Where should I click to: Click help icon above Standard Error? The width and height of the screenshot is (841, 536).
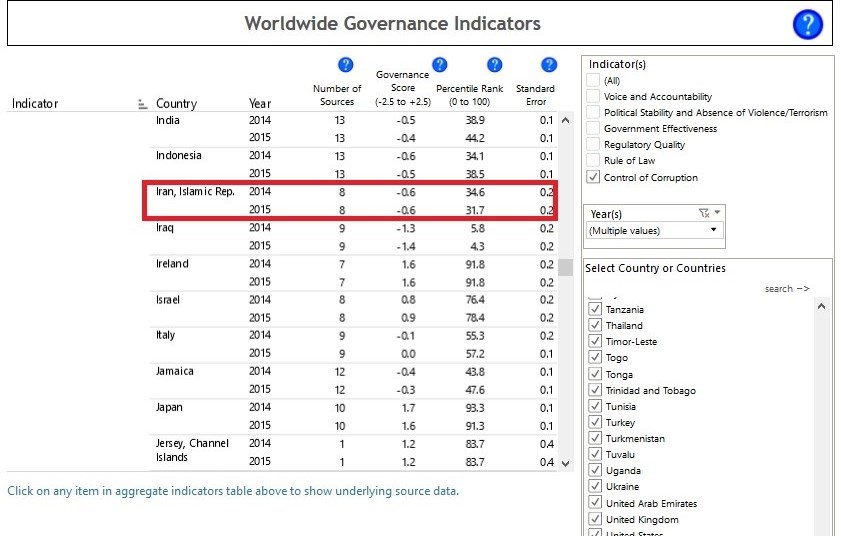pyautogui.click(x=548, y=65)
